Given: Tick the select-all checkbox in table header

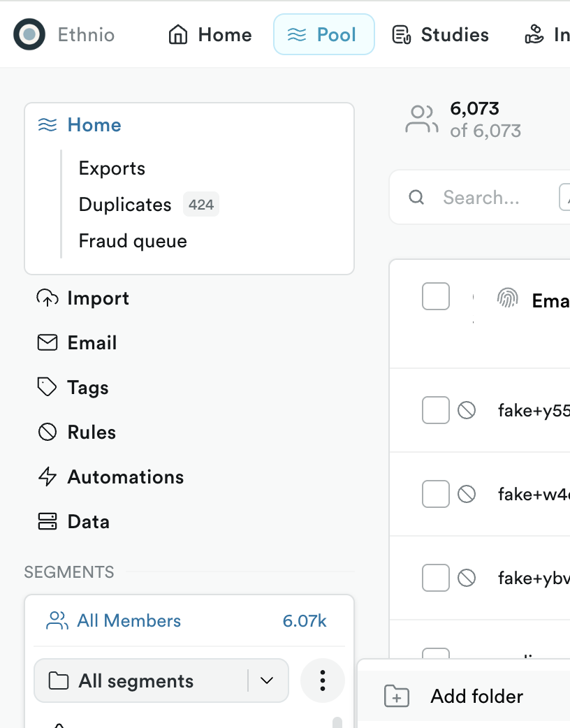Looking at the screenshot, I should coord(436,296).
